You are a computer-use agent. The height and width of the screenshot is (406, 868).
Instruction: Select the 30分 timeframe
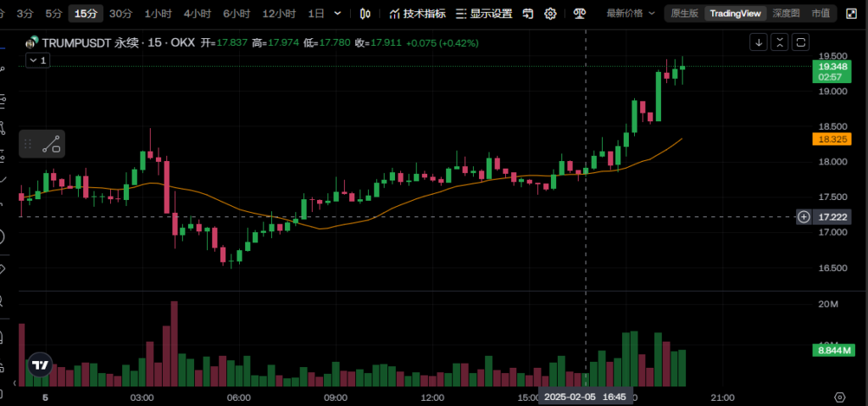(121, 14)
